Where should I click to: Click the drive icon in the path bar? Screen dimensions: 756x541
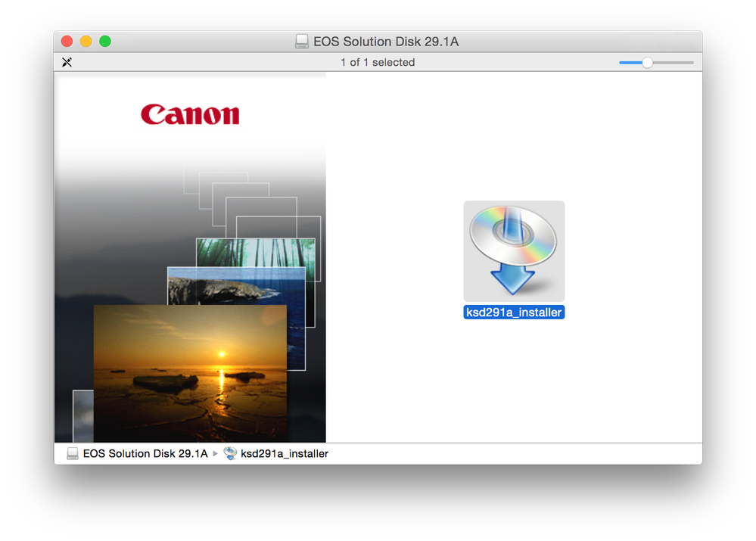[x=73, y=454]
